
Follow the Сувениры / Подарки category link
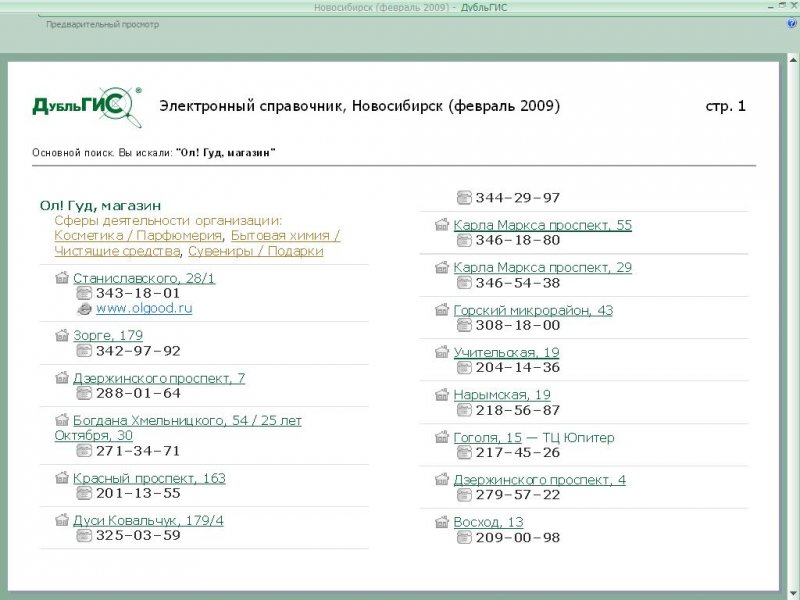pyautogui.click(x=256, y=251)
